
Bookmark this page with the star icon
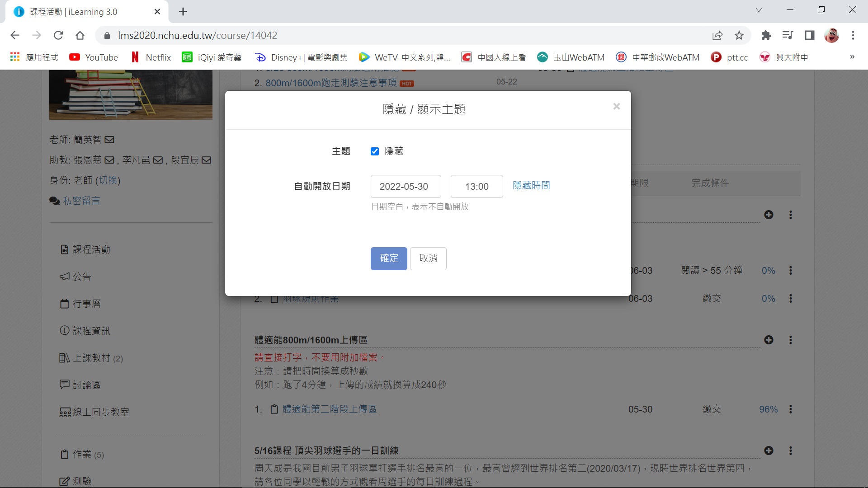739,35
